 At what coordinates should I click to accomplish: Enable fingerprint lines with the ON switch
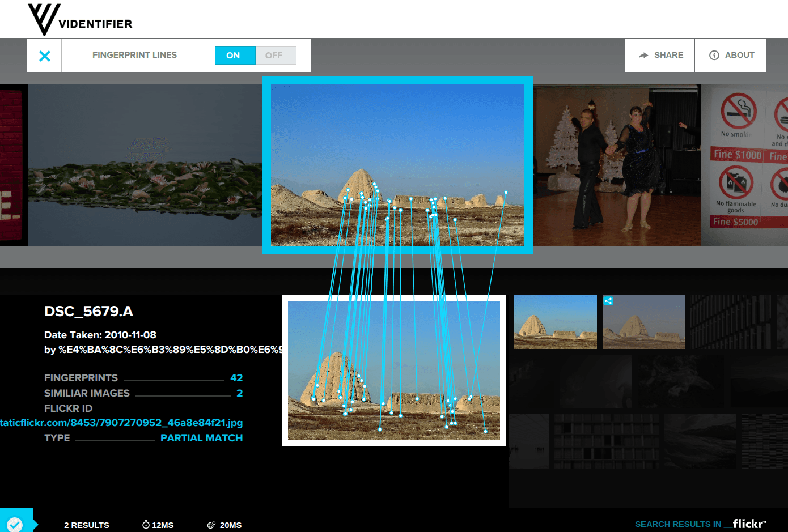pyautogui.click(x=235, y=55)
